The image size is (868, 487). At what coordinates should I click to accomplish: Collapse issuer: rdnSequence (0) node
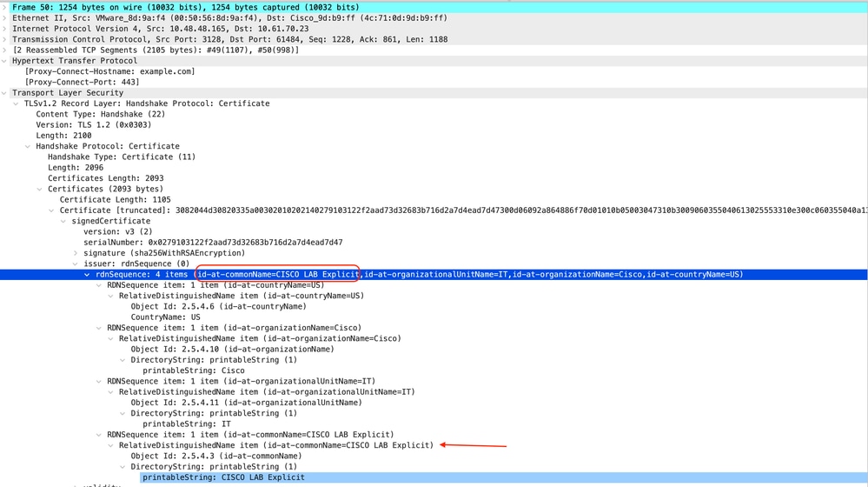click(76, 264)
